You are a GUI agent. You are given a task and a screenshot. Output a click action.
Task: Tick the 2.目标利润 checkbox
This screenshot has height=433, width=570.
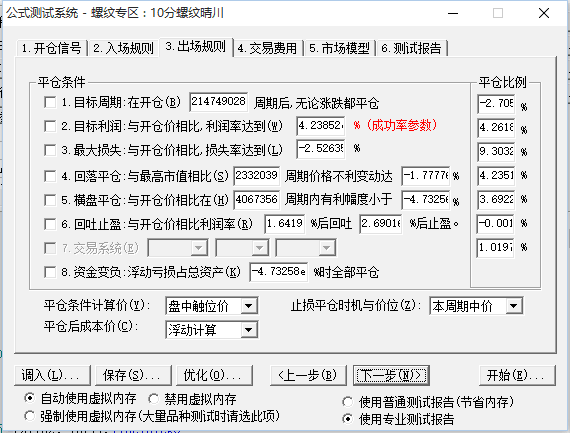(x=50, y=126)
